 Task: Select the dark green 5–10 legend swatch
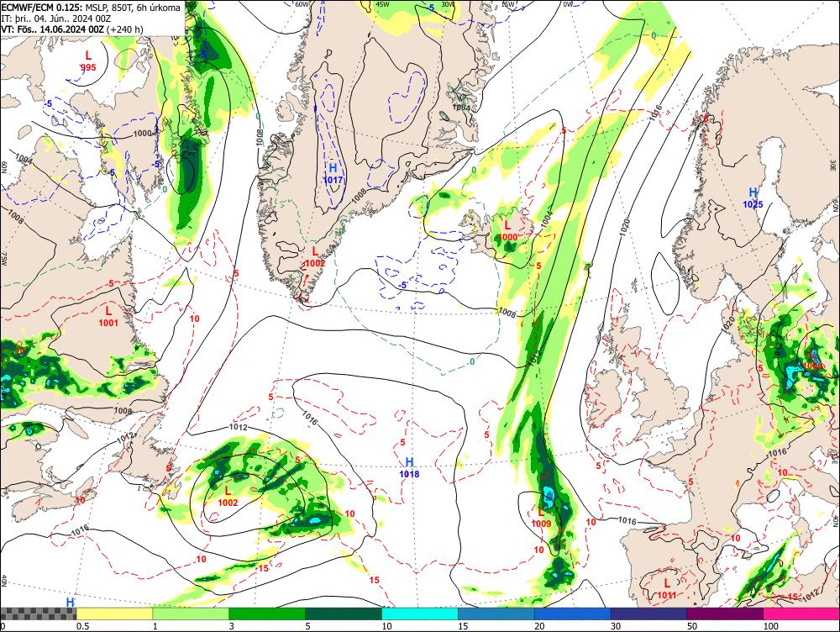[x=344, y=614]
